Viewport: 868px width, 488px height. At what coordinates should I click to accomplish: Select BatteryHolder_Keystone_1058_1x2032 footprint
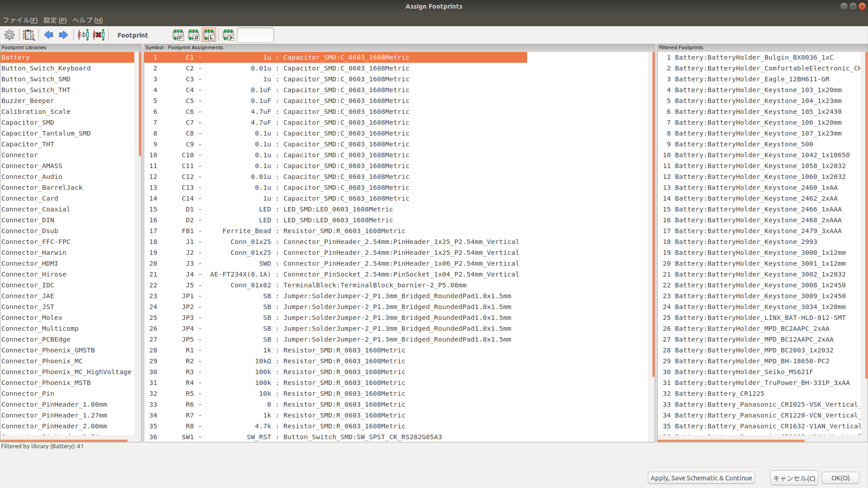[x=759, y=166]
